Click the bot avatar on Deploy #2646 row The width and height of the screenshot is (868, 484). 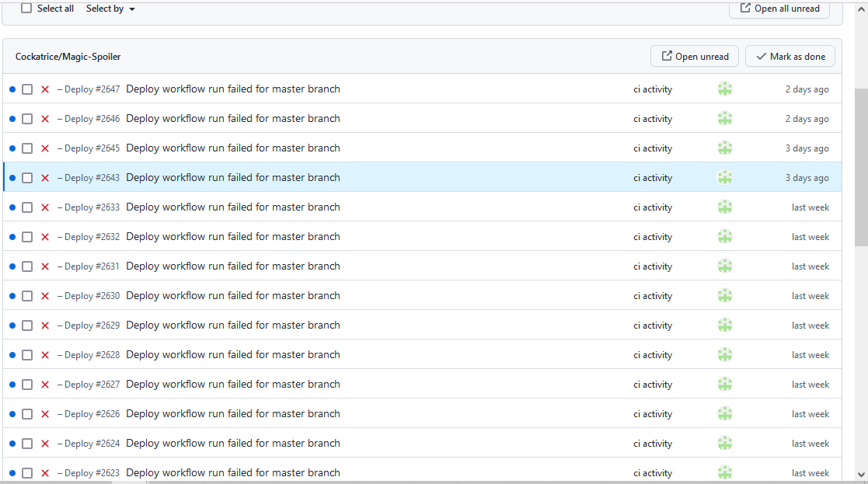(x=724, y=118)
